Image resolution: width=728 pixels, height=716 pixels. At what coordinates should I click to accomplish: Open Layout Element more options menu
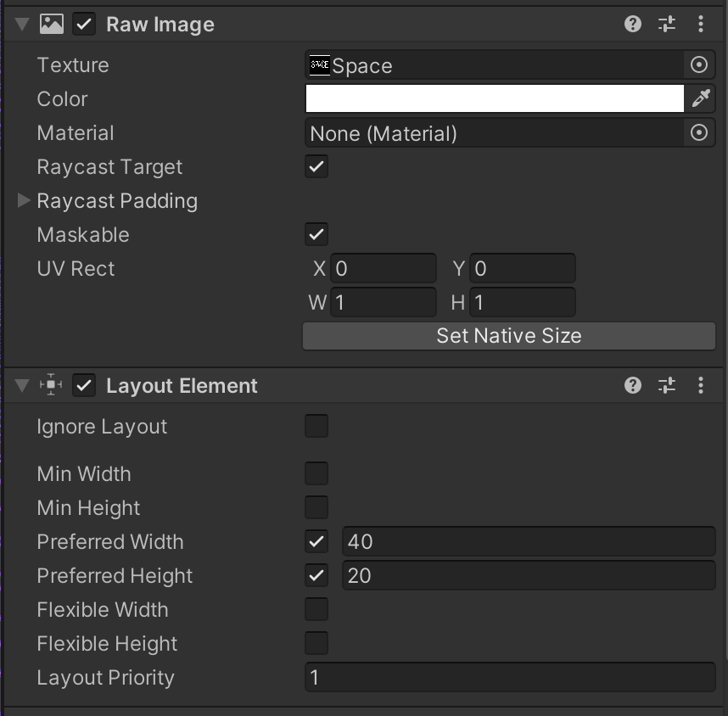[x=701, y=385]
